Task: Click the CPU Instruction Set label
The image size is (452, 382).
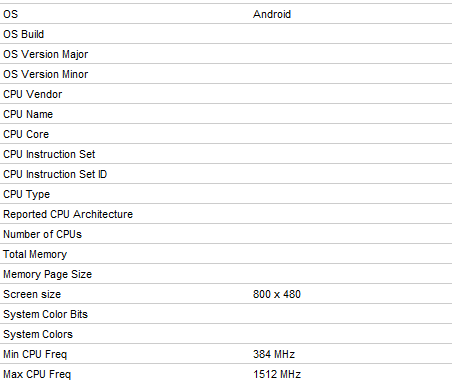Action: coord(49,154)
